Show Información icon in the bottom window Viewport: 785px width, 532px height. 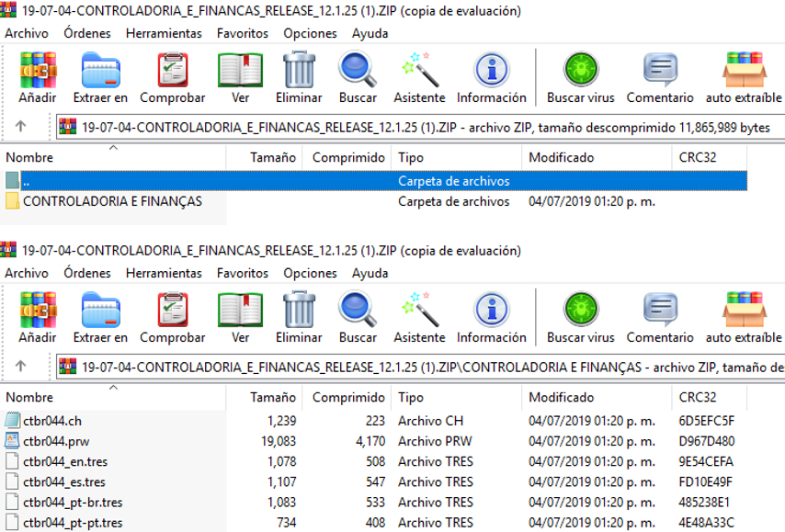(492, 311)
